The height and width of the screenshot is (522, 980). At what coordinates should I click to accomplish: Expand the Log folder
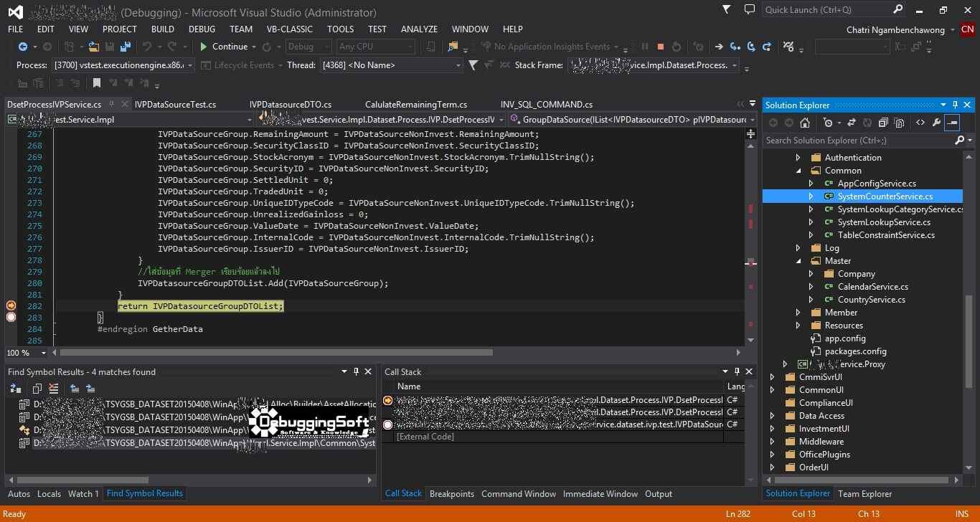[x=798, y=248]
